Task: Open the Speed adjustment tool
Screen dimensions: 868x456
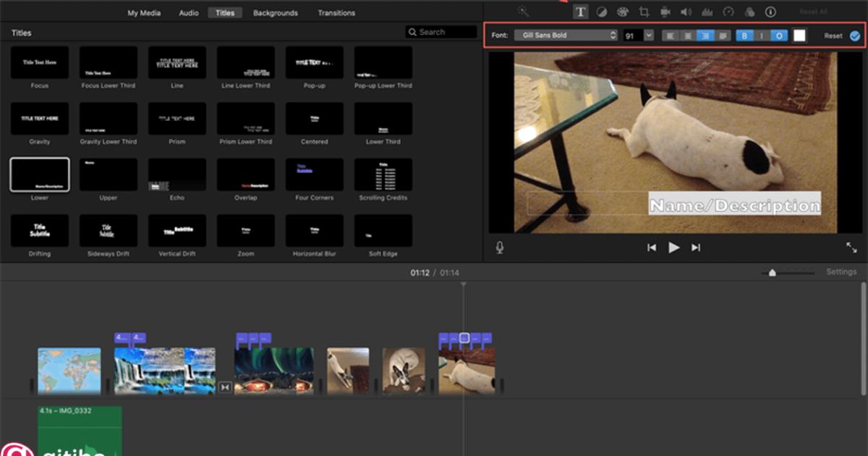Action: coord(728,12)
